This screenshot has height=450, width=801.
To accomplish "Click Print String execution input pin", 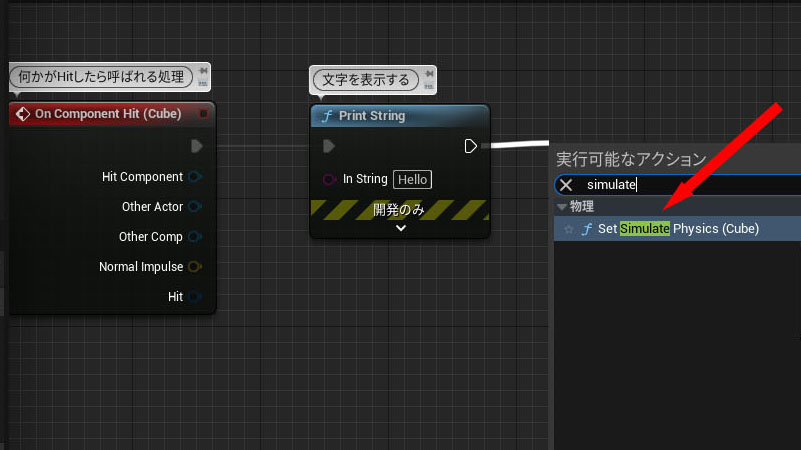I will pyautogui.click(x=329, y=147).
